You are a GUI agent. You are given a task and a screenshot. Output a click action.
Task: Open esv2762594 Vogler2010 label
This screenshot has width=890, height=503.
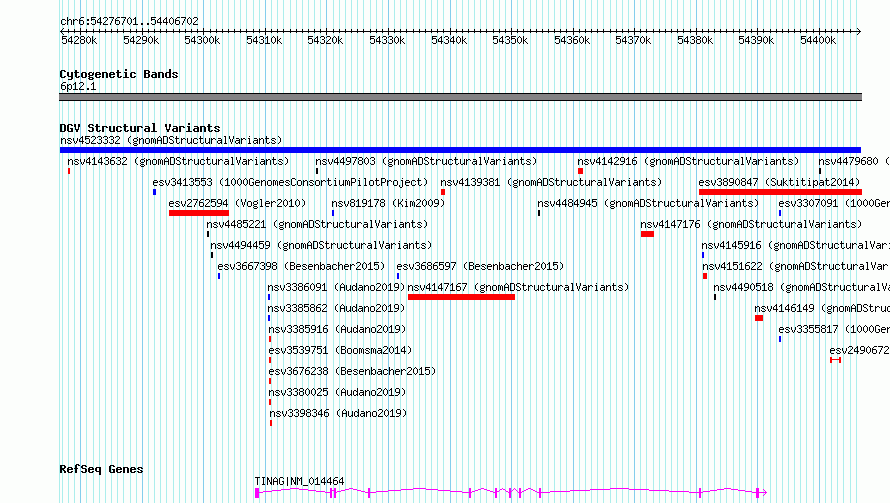(237, 203)
